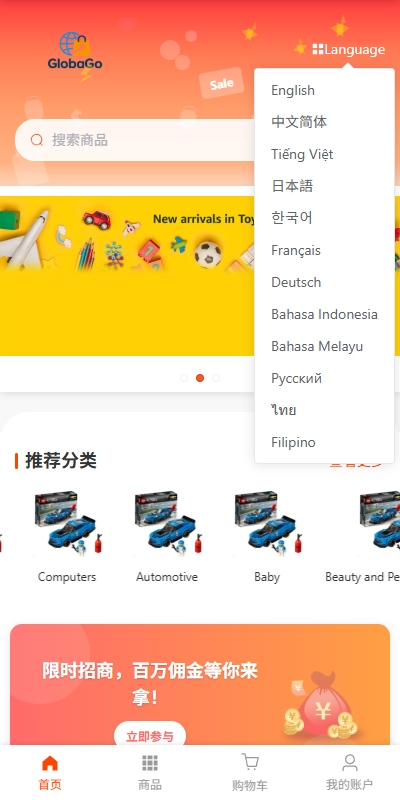Choose Filipino language option
The image size is (400, 800).
[293, 442]
